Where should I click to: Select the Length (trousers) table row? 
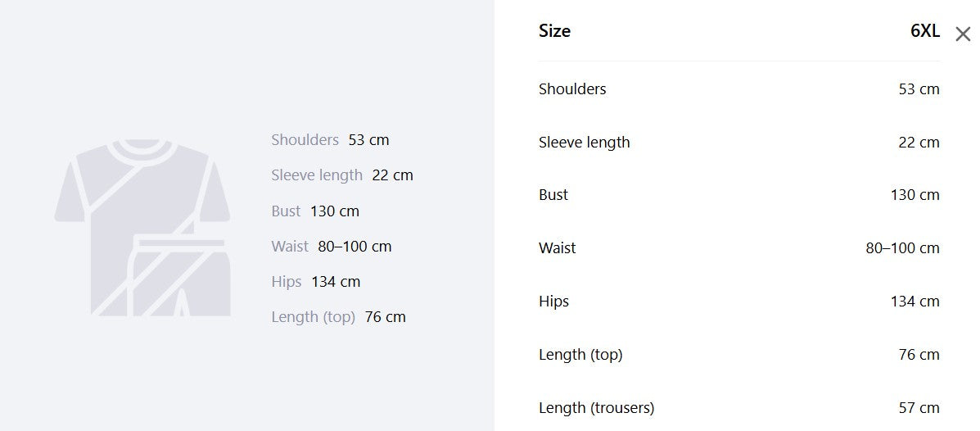[x=739, y=407]
